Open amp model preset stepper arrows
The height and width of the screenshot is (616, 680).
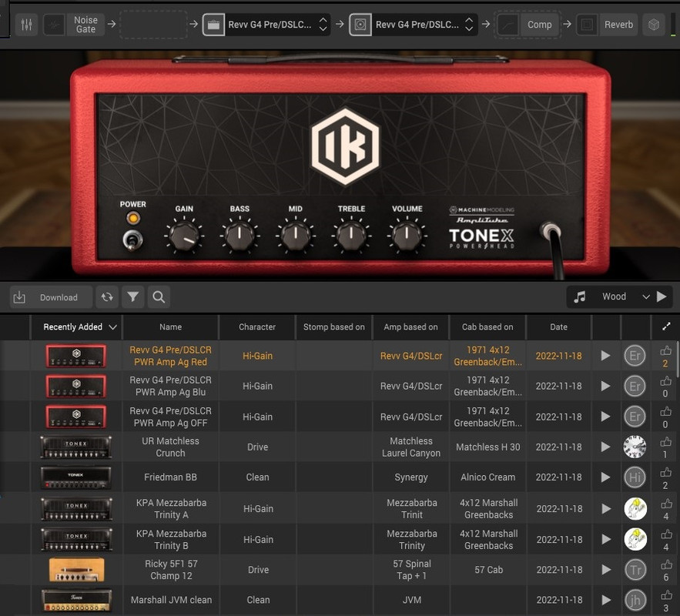tap(323, 25)
